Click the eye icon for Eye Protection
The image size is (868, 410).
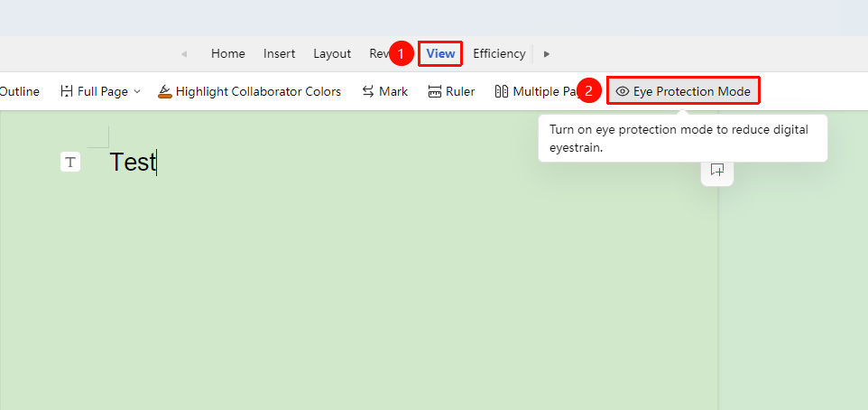point(623,91)
